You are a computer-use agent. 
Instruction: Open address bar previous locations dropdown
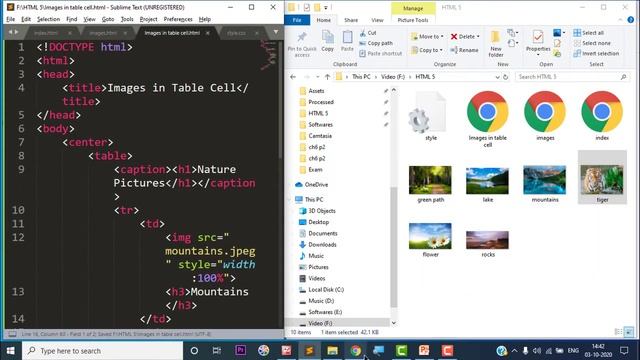pos(497,77)
